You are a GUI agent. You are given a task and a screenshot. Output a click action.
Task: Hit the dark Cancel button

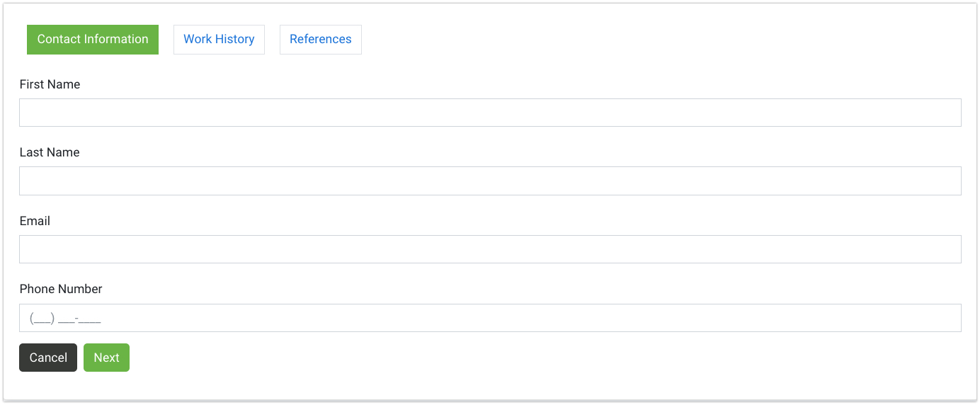(48, 358)
